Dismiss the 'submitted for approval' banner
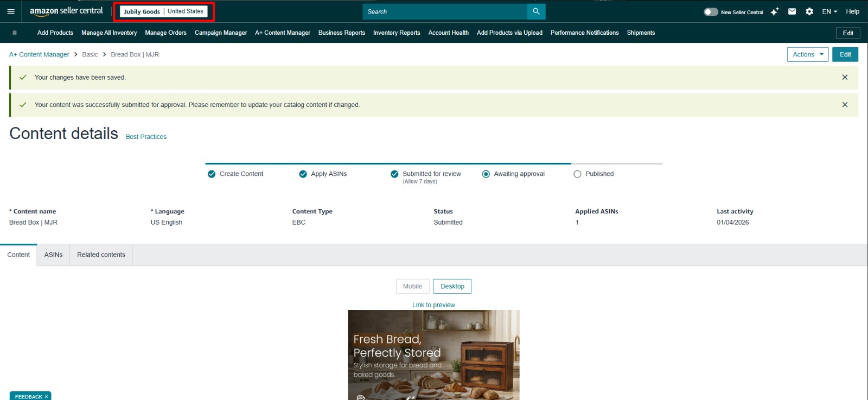Viewport: 868px width, 400px height. [845, 105]
